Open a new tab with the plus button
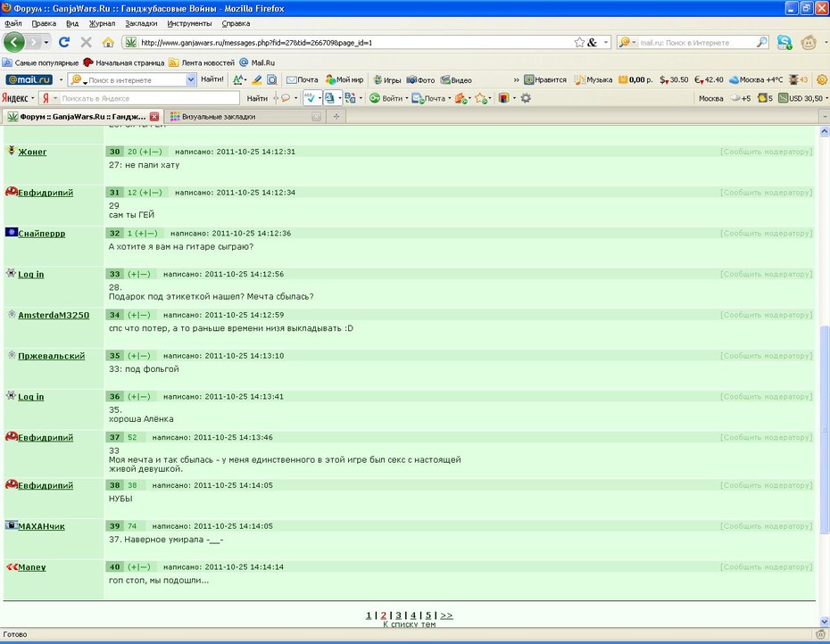 tap(336, 117)
